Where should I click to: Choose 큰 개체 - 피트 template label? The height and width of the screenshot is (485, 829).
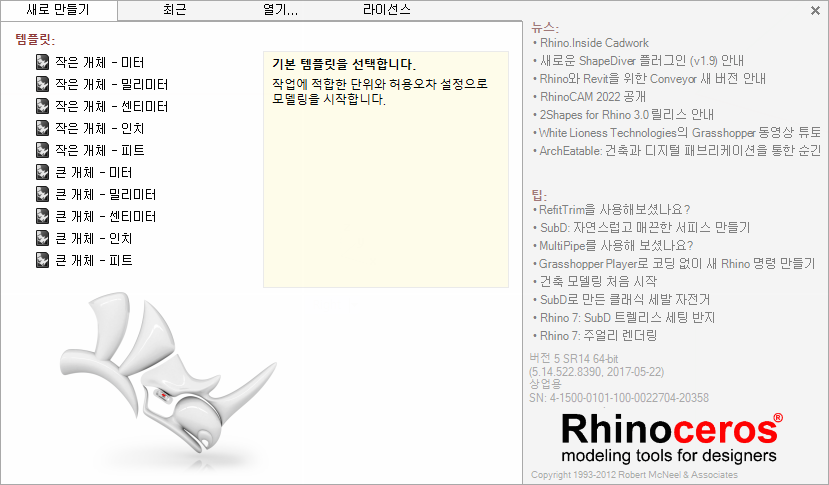pyautogui.click(x=94, y=261)
